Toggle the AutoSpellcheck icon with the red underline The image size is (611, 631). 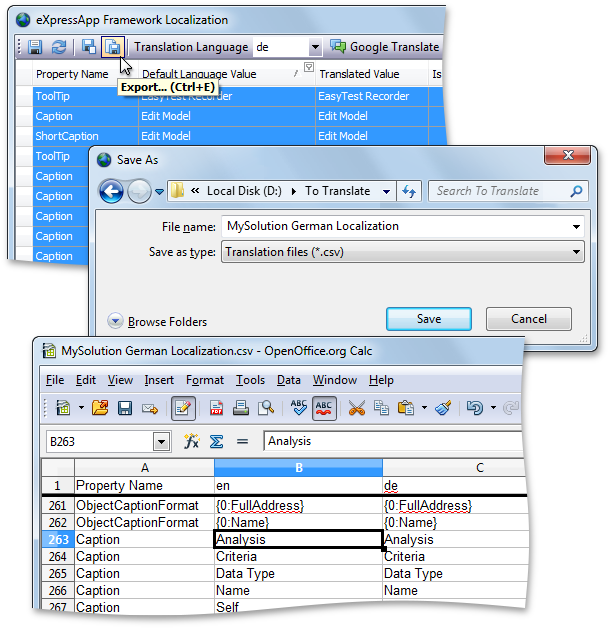click(x=324, y=408)
